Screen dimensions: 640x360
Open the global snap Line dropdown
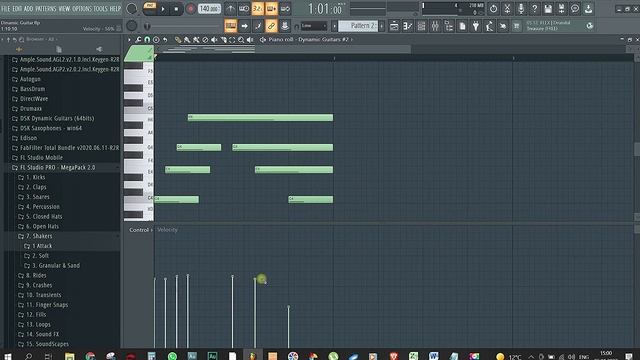(313, 26)
